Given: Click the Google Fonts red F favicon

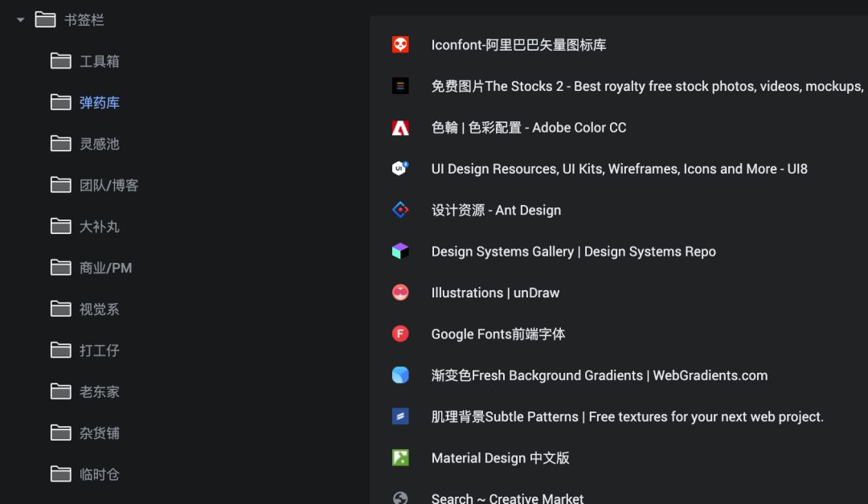Looking at the screenshot, I should point(400,334).
